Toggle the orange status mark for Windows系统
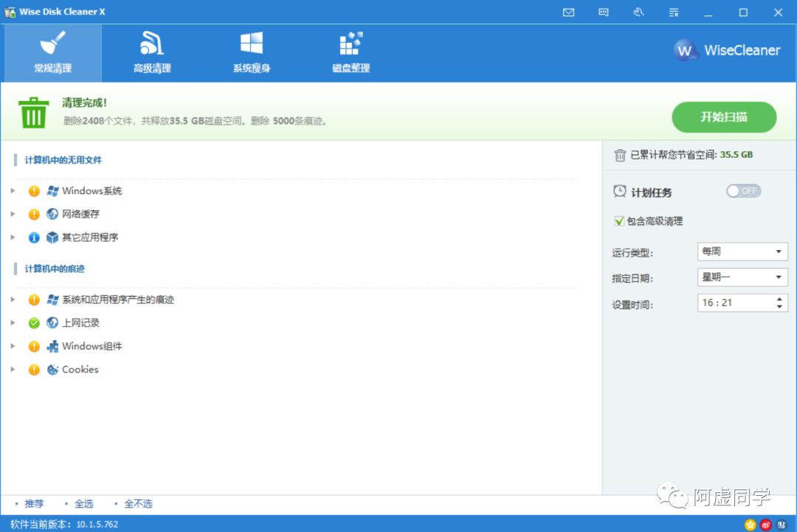The image size is (797, 532). pos(34,191)
